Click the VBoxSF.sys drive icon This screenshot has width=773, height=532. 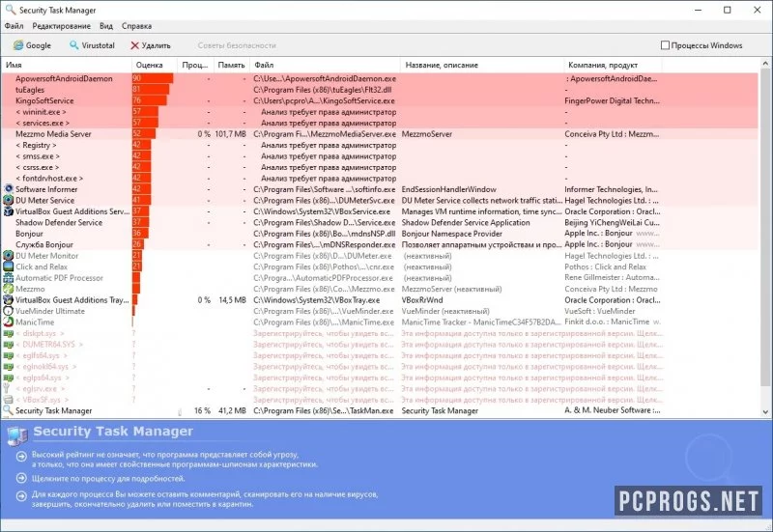(x=9, y=400)
